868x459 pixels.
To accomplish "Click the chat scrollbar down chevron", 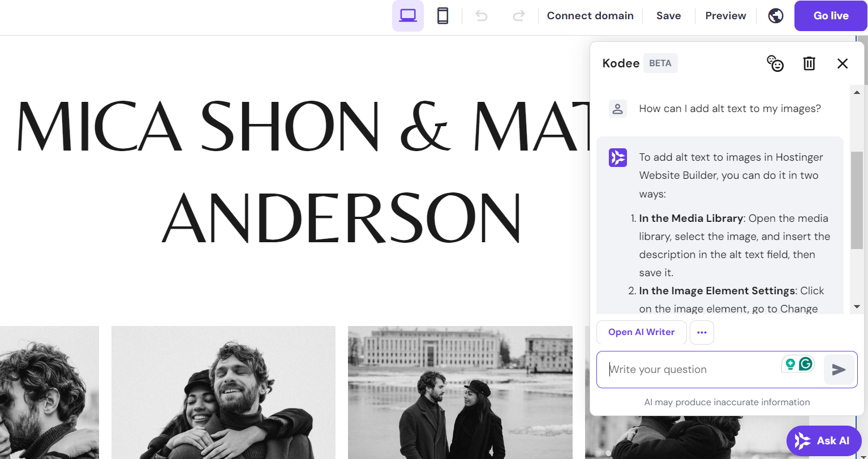I will pyautogui.click(x=856, y=306).
